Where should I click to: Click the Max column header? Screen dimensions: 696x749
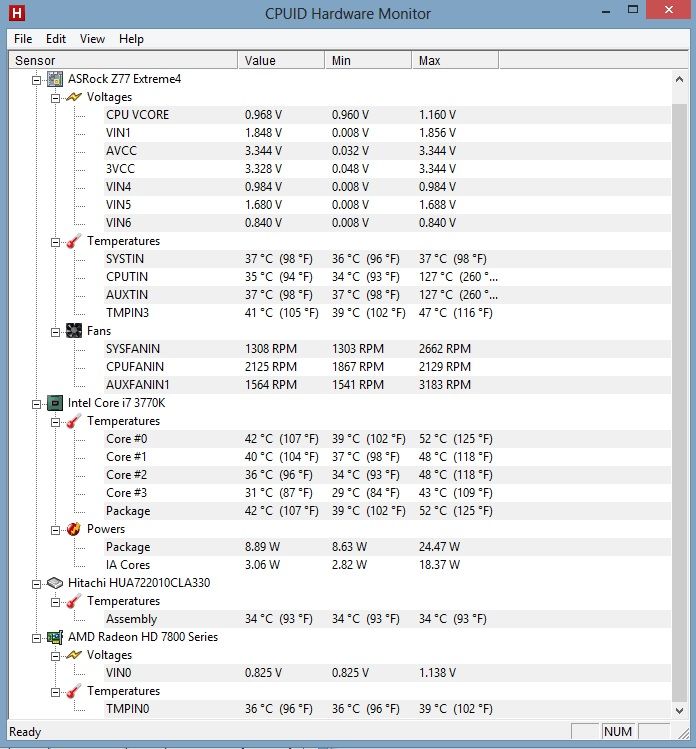click(455, 61)
